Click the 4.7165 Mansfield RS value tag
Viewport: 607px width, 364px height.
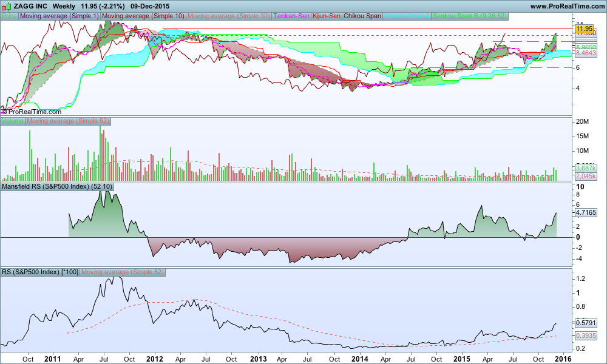click(x=586, y=212)
